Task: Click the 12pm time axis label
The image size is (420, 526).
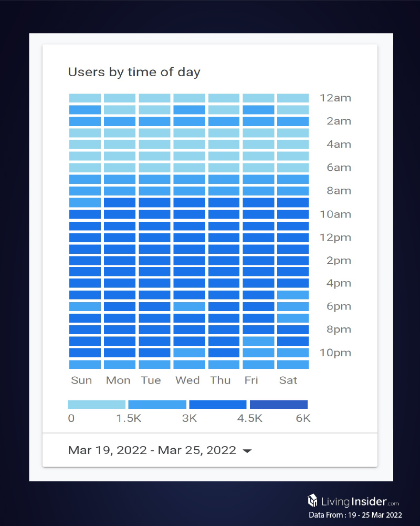Action: 335,238
